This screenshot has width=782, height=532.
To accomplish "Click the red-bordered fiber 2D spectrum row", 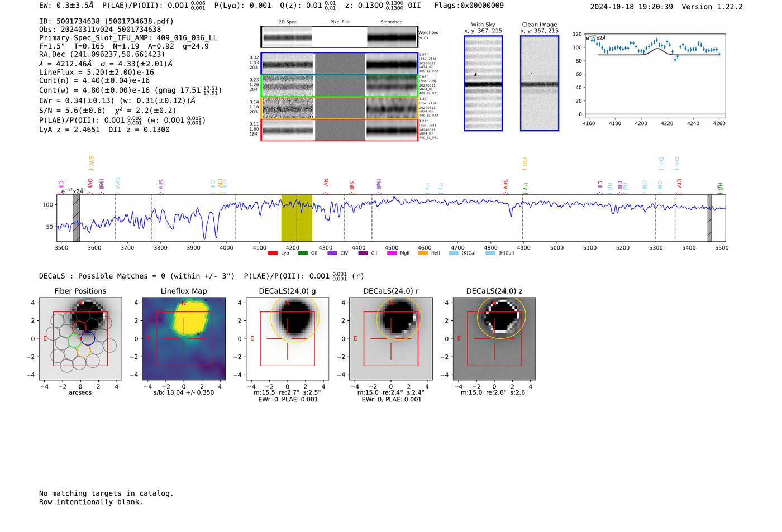I will point(340,130).
